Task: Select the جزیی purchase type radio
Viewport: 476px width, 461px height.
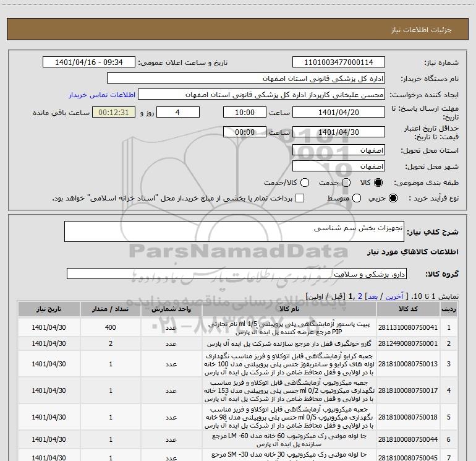Action: tap(393, 198)
